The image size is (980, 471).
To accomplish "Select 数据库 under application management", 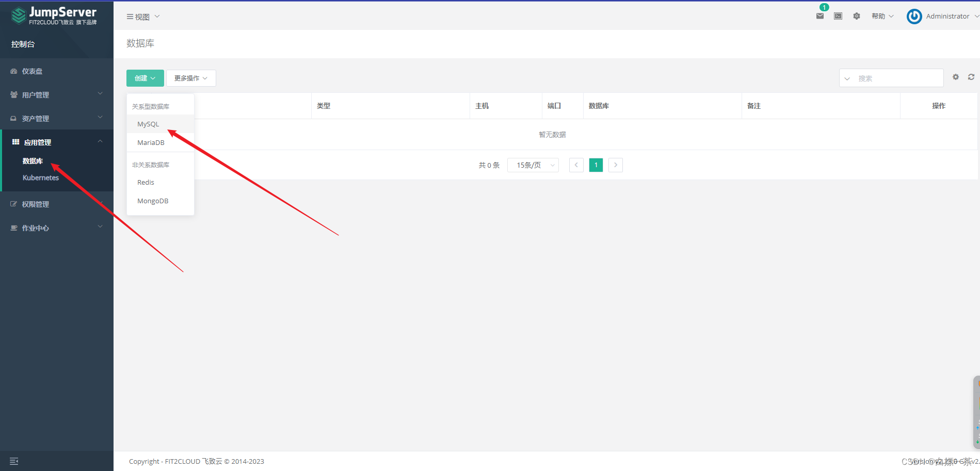I will point(33,161).
